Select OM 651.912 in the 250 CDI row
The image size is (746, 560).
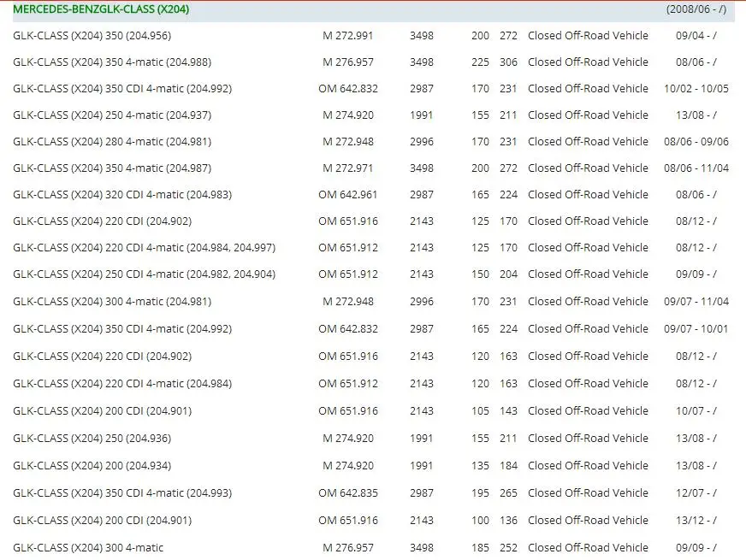pyautogui.click(x=348, y=274)
